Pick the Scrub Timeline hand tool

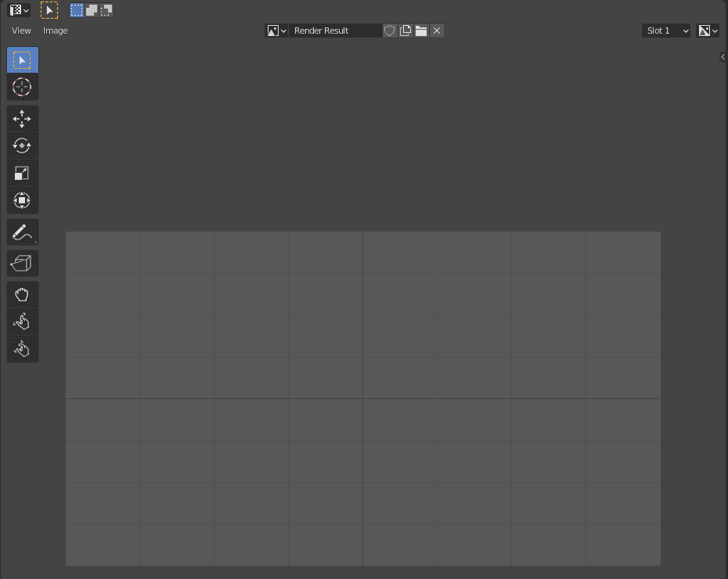tap(22, 348)
